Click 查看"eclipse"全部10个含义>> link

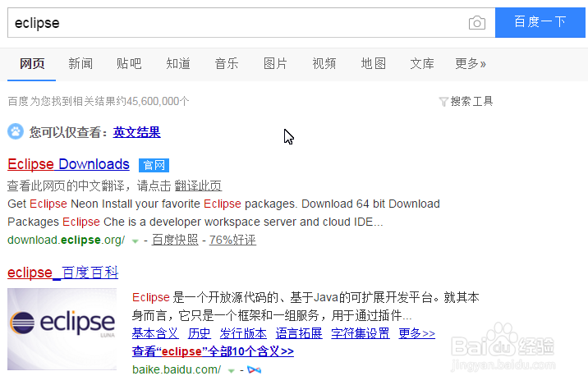tap(213, 351)
